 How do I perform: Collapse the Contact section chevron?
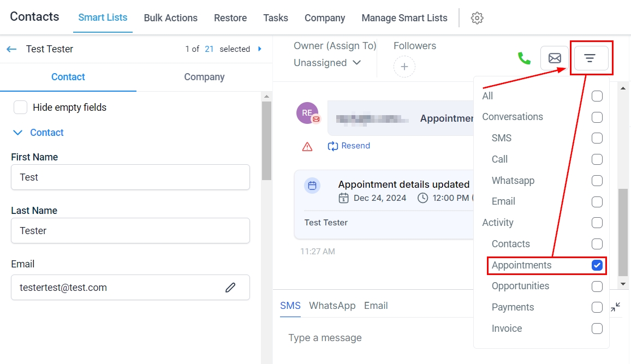pyautogui.click(x=18, y=133)
